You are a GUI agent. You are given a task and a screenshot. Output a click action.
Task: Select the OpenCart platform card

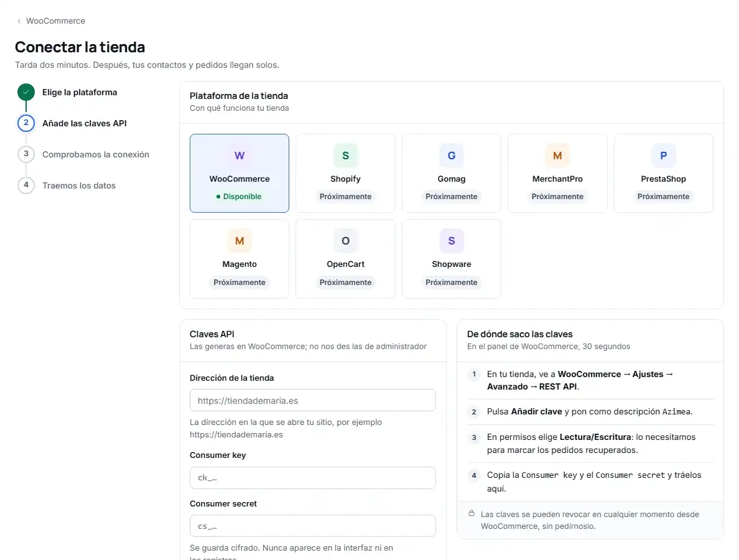(x=345, y=259)
